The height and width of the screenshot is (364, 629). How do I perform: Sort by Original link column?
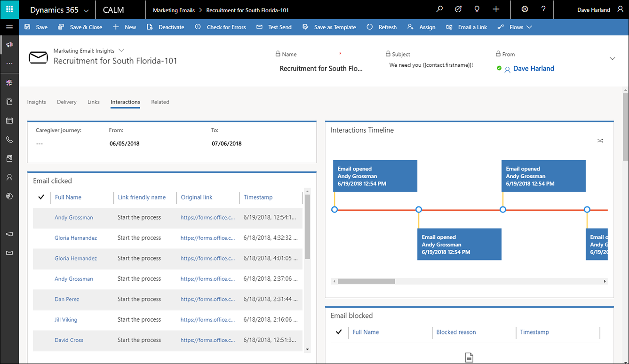(197, 197)
